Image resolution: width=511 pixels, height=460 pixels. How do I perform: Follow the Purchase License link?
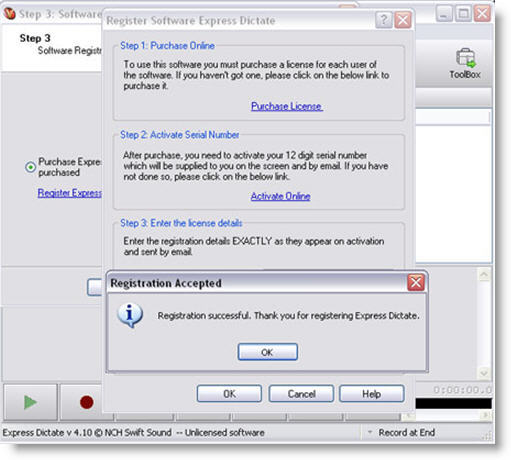coord(287,106)
